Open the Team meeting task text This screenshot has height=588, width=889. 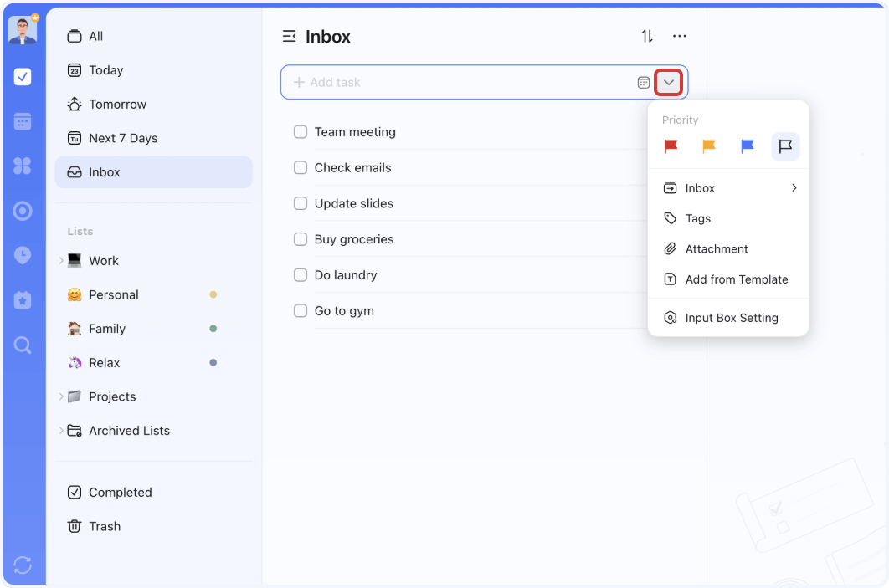coord(355,132)
